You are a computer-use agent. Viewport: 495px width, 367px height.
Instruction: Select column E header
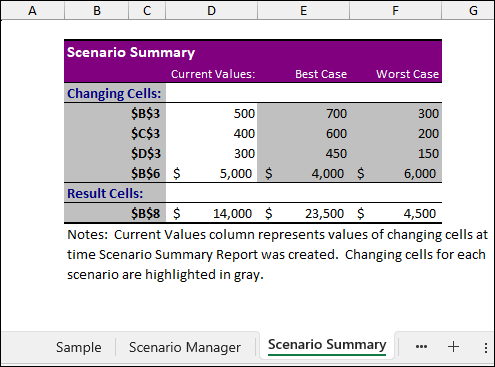click(x=303, y=10)
